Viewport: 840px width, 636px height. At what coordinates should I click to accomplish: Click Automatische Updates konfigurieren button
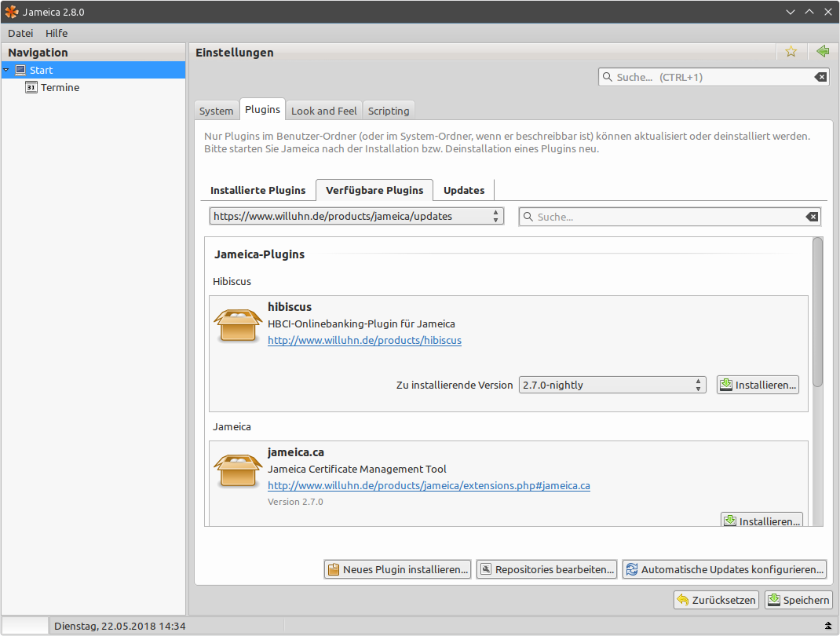coord(725,569)
